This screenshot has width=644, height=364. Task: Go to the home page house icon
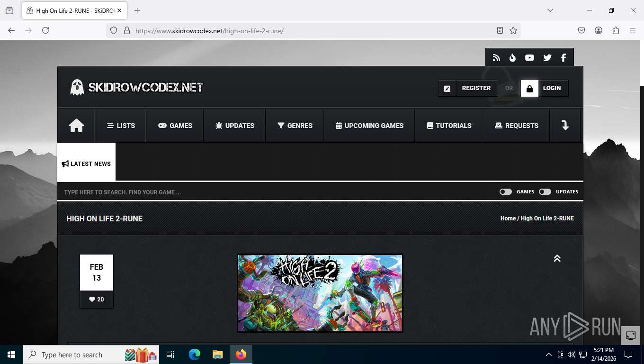coord(76,126)
